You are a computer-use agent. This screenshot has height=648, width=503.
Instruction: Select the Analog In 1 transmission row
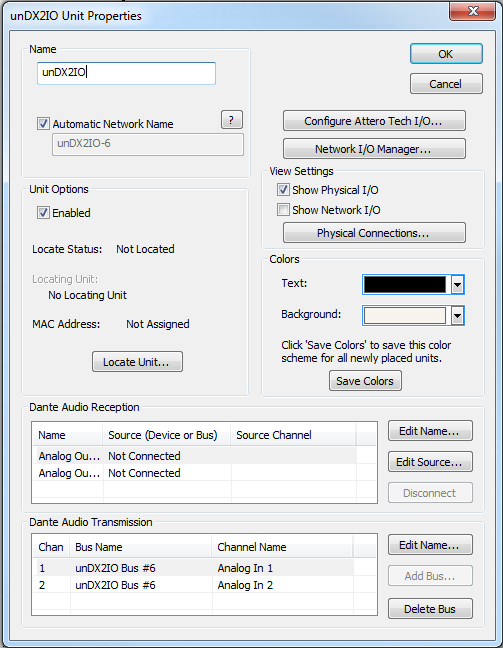pos(194,568)
